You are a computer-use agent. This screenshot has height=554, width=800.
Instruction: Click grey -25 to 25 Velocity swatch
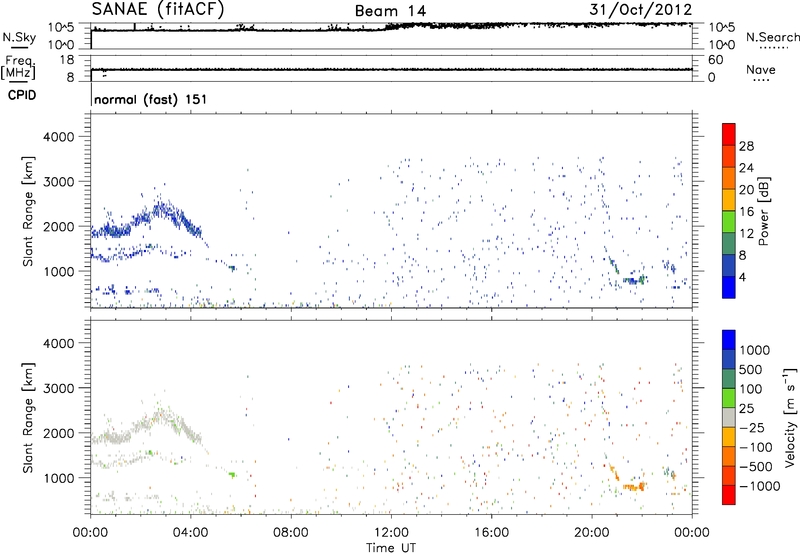[729, 417]
